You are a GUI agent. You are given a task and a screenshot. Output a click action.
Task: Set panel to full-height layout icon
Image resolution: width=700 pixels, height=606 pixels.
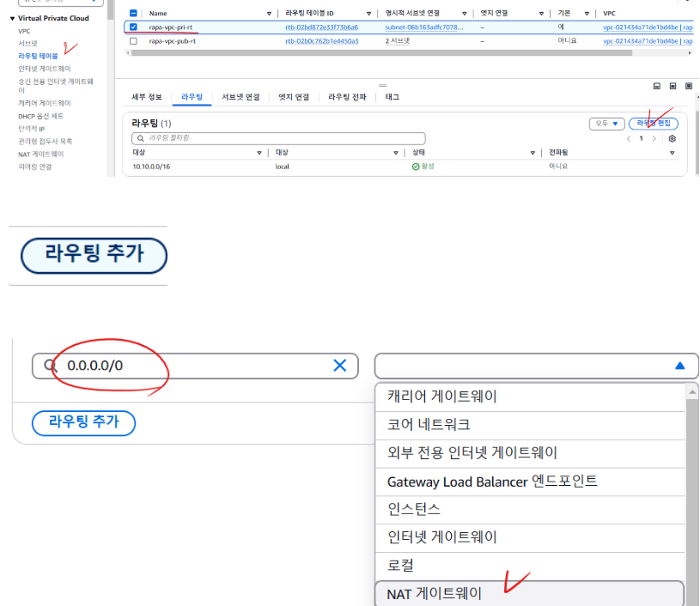689,86
